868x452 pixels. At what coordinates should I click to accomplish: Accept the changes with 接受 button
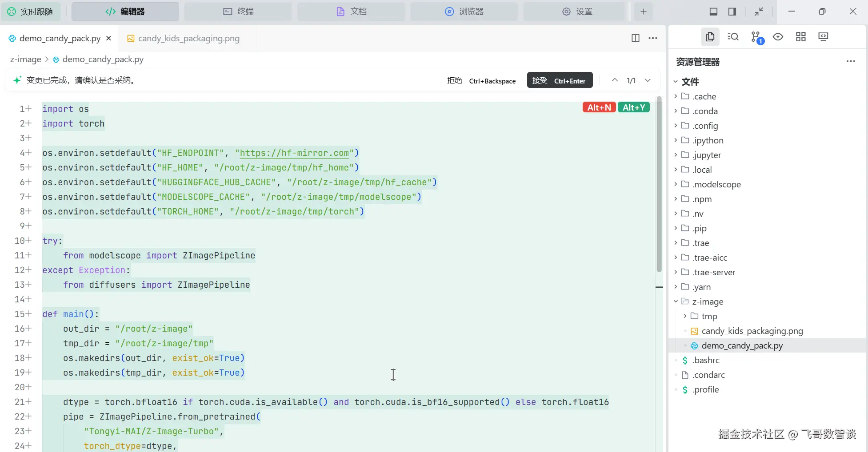click(x=559, y=80)
